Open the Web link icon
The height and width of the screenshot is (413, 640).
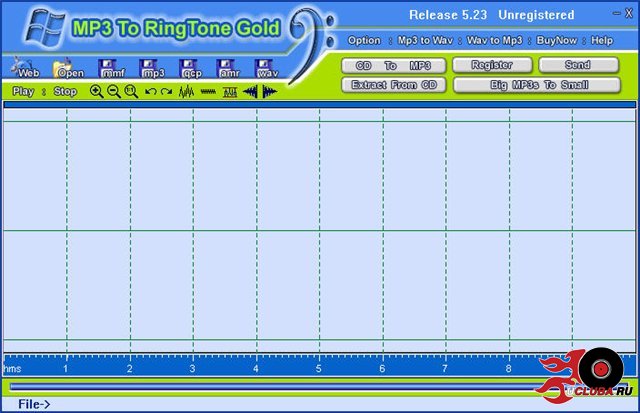point(26,67)
